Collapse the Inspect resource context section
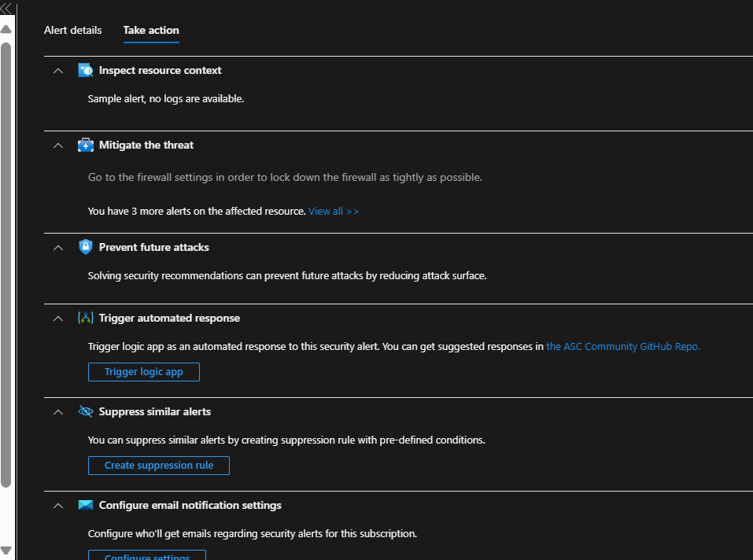The width and height of the screenshot is (753, 560). click(x=57, y=70)
